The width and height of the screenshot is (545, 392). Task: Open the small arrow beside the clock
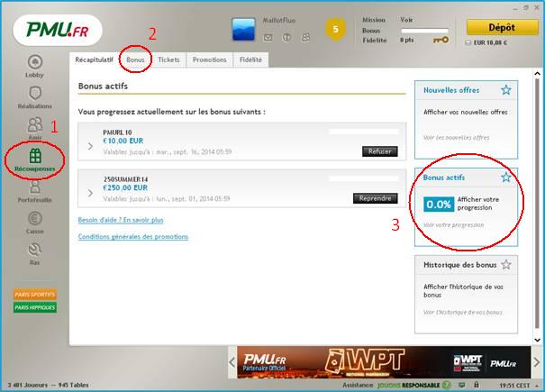click(x=538, y=386)
